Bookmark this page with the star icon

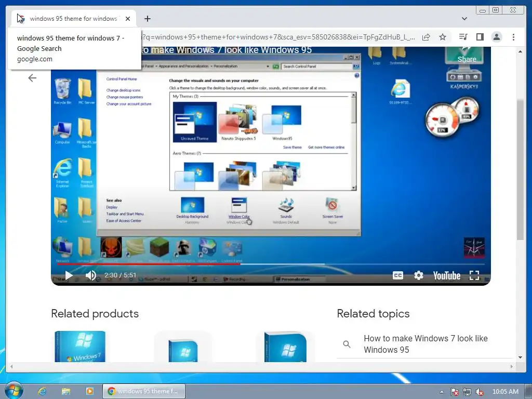click(443, 37)
